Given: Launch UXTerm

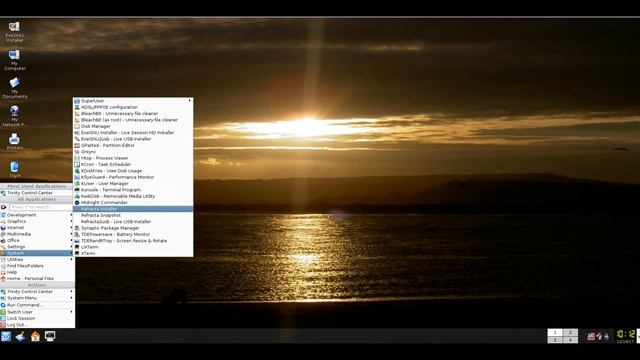Looking at the screenshot, I should coord(133,247).
